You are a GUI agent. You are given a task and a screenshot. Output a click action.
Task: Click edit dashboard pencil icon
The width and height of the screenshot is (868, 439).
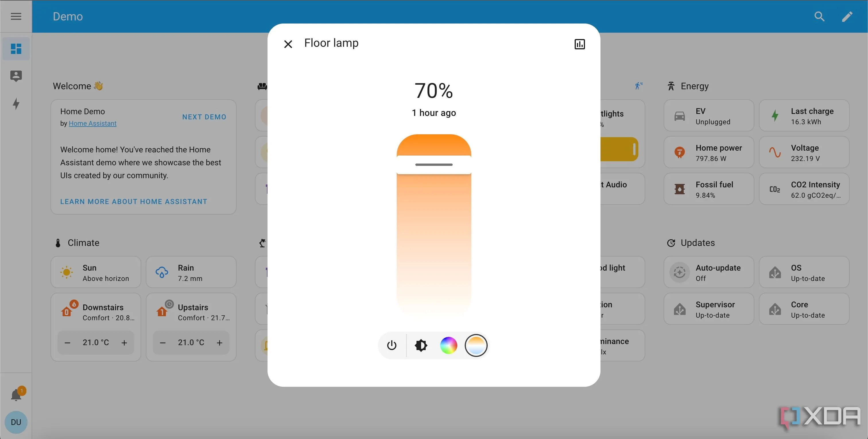tap(847, 16)
